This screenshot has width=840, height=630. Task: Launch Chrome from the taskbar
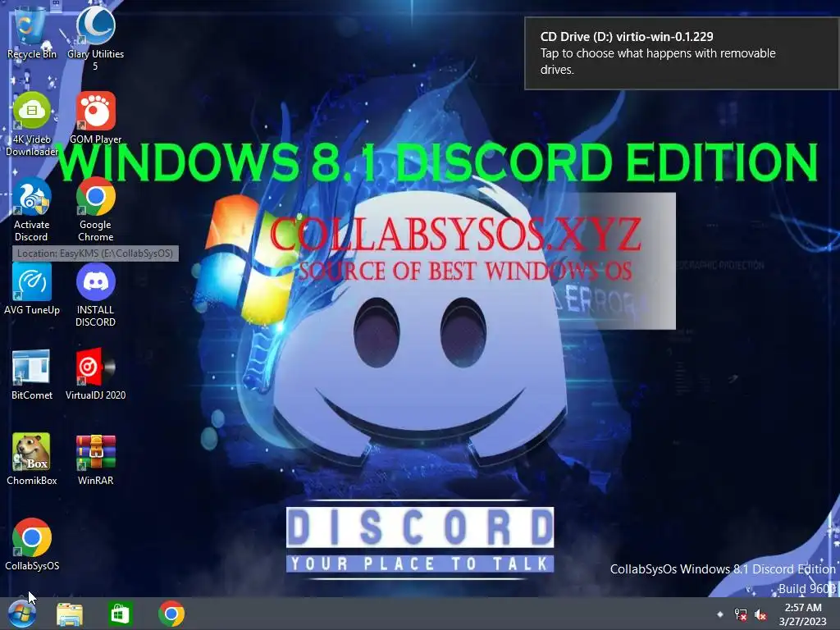coord(171,614)
